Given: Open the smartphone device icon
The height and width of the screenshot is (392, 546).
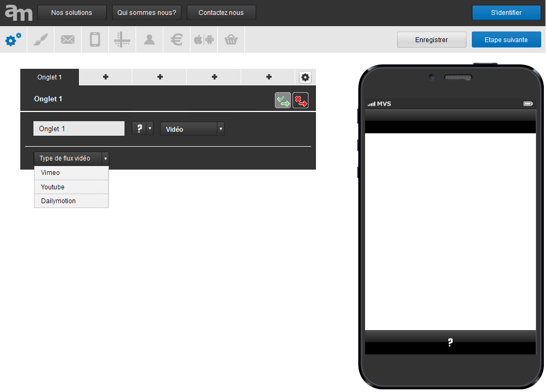Looking at the screenshot, I should click(x=95, y=40).
